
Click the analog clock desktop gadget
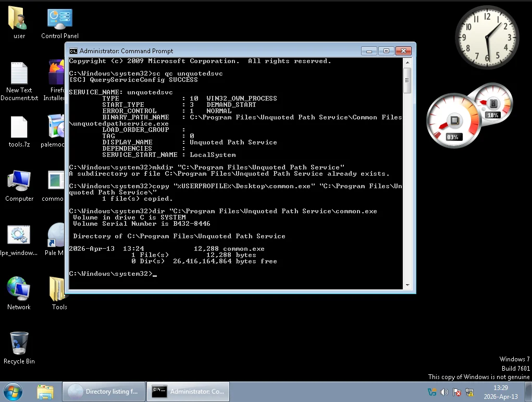pyautogui.click(x=487, y=36)
